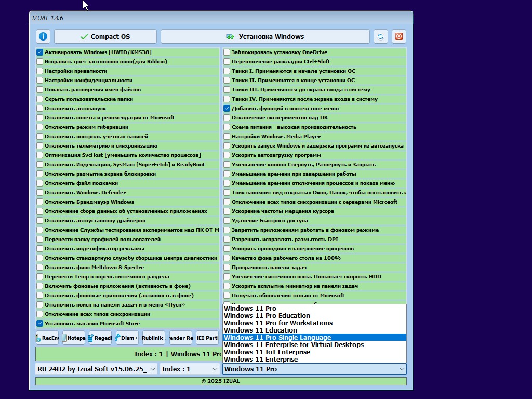
Task: Enable Настройки приватности checkbox
Action: pos(39,71)
